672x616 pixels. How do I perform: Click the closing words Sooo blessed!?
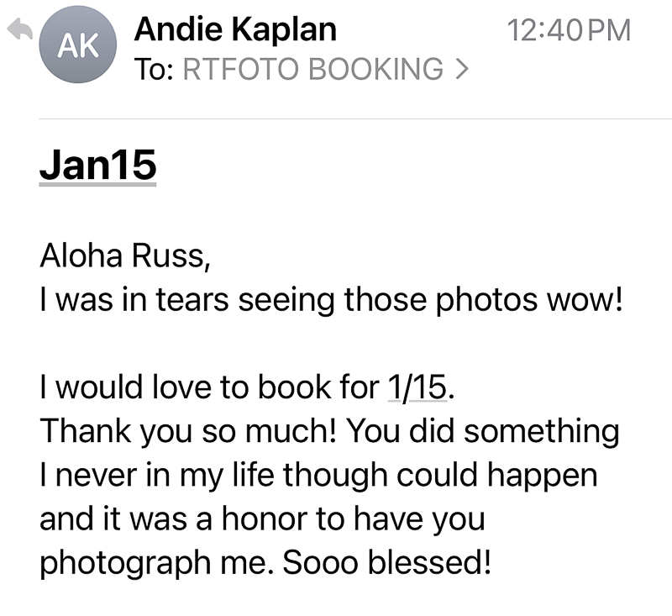click(x=386, y=562)
